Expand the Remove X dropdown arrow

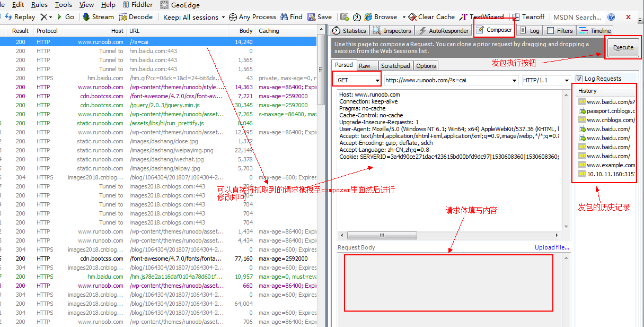tap(51, 17)
